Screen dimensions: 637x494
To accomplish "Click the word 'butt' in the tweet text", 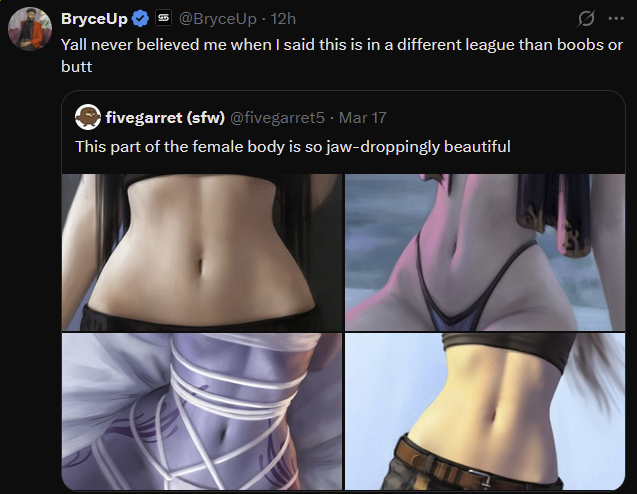I will coord(76,67).
